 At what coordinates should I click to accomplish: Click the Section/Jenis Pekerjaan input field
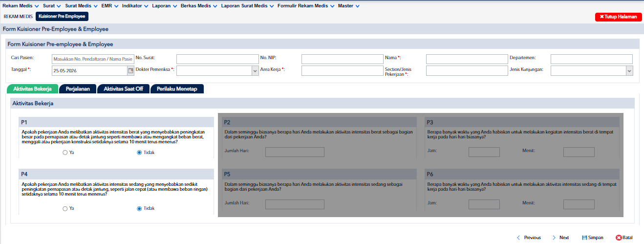tap(467, 71)
